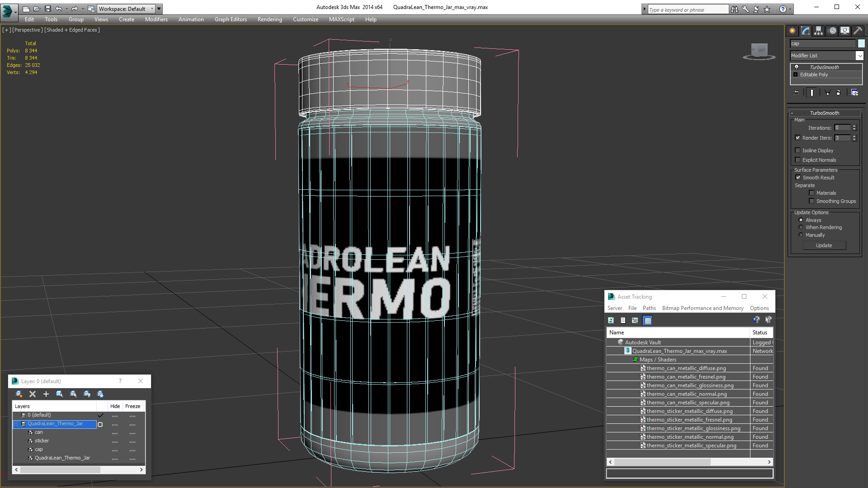Click Save File icon in quick access toolbar
This screenshot has width=868, height=488.
pyautogui.click(x=48, y=9)
